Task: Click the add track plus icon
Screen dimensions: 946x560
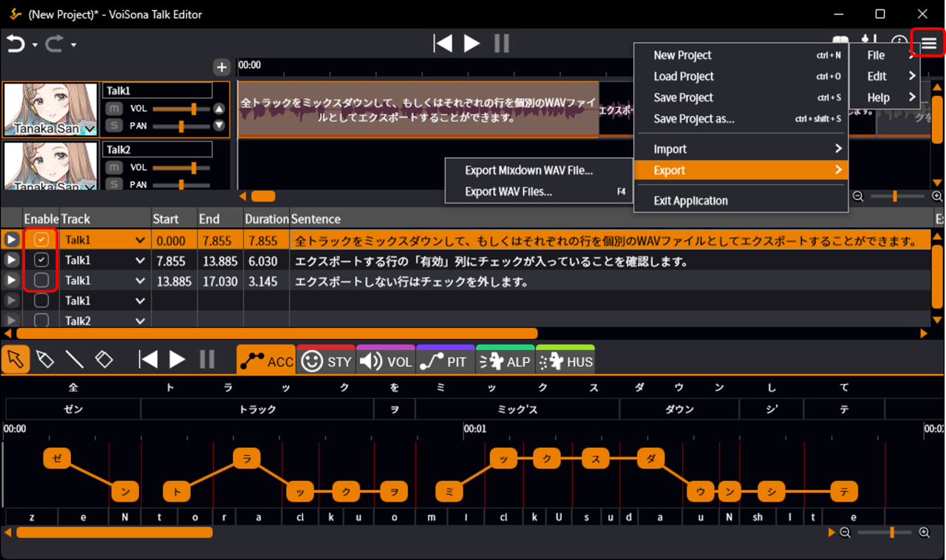Action: click(x=222, y=67)
